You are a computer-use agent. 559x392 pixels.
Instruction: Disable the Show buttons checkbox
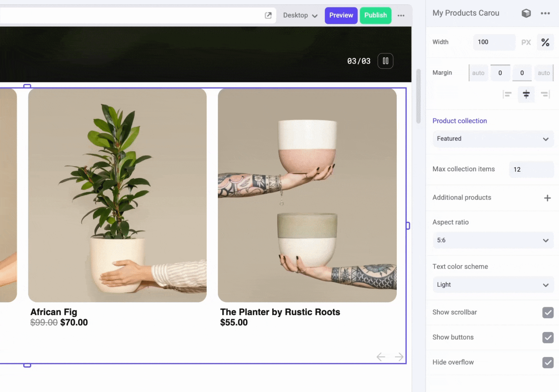548,338
